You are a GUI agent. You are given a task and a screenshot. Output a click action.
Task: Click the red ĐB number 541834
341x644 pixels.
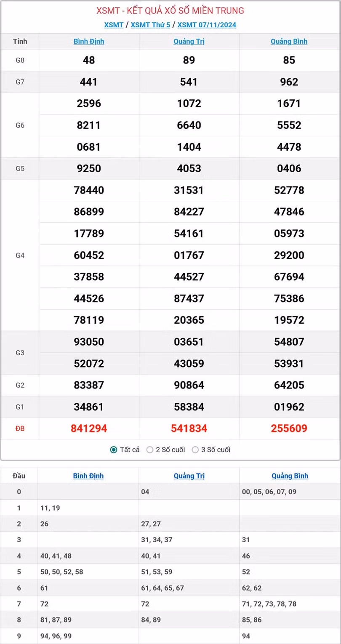coord(189,428)
